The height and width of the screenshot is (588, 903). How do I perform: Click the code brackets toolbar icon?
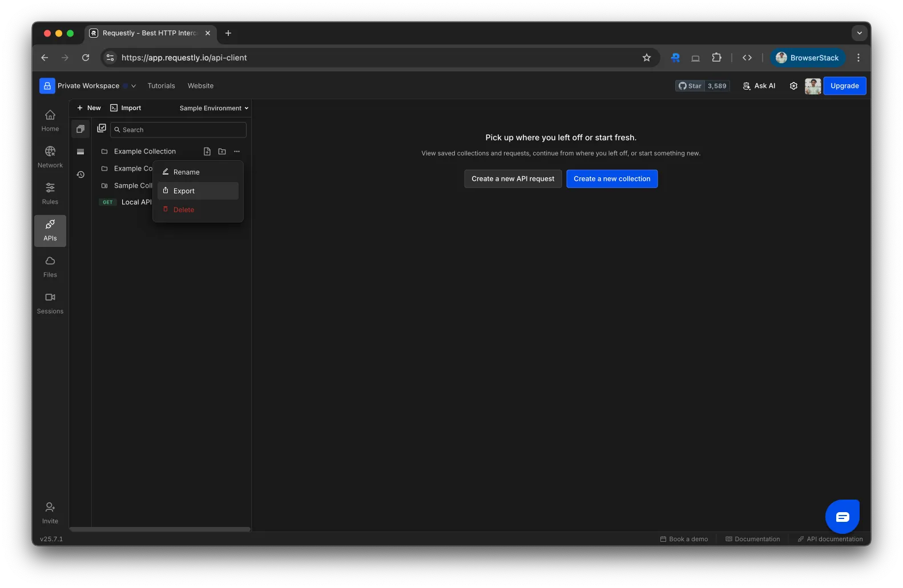pyautogui.click(x=747, y=58)
